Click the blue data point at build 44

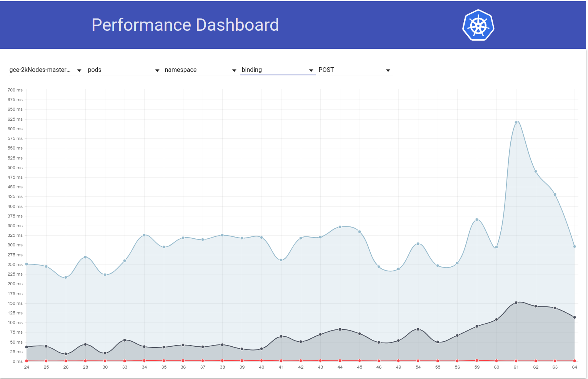click(x=340, y=227)
